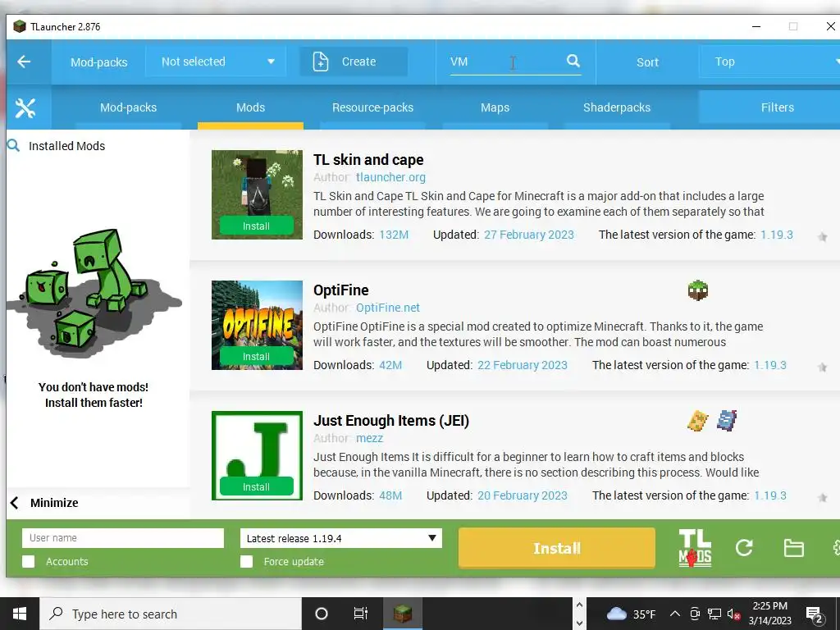Install Just Enough Items (JEI)
Image resolution: width=840 pixels, height=630 pixels.
(x=257, y=486)
